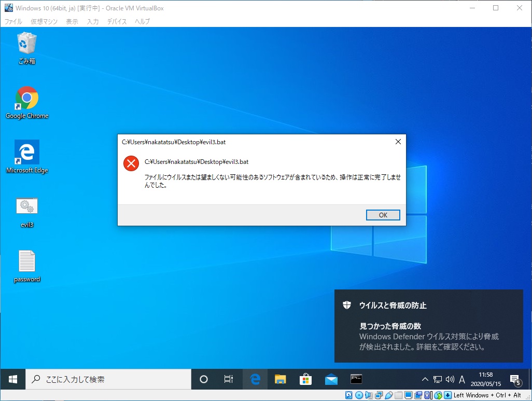Image resolution: width=532 pixels, height=401 pixels.
Task: Open the ファイル menu of VirtualBox
Action: (13, 21)
